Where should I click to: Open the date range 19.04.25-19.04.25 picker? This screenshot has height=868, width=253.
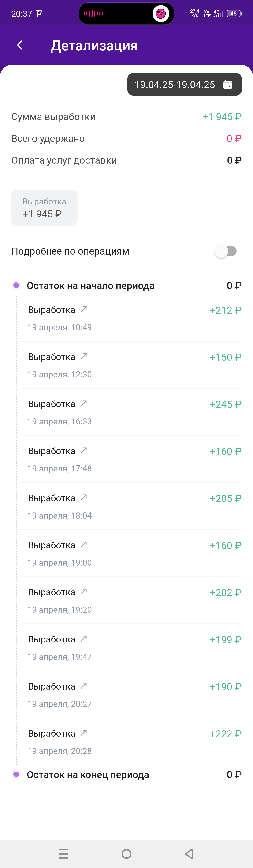click(184, 84)
